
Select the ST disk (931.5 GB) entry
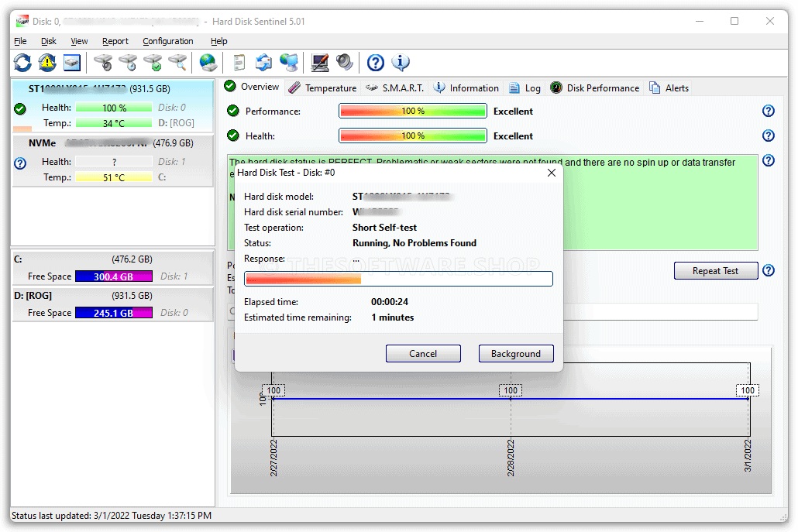pos(112,106)
